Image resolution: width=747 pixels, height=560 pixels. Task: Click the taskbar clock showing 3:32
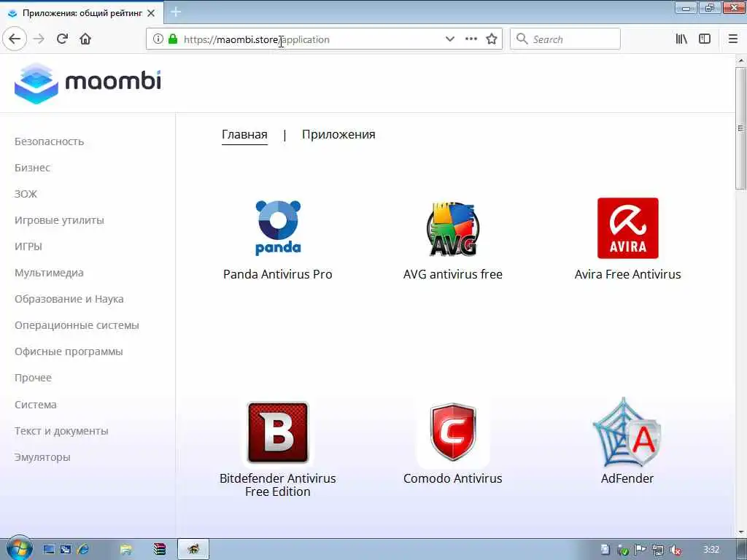[711, 550]
